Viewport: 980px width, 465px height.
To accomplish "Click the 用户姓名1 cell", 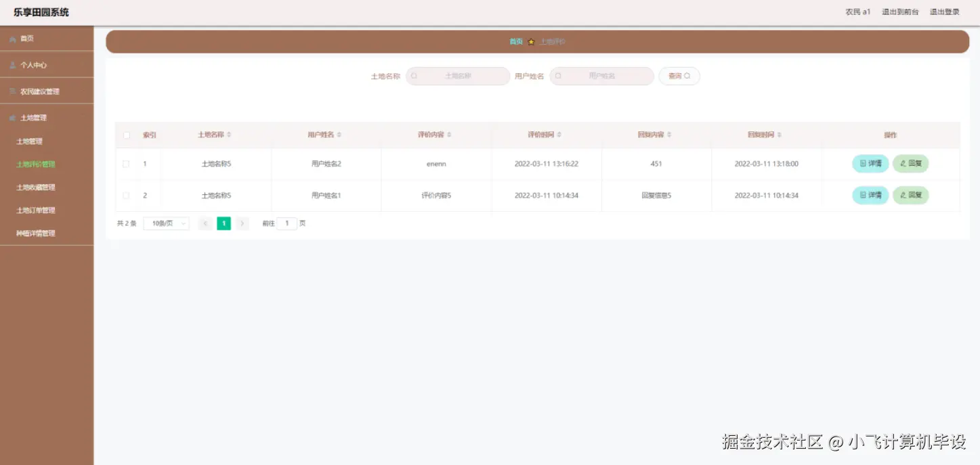I will tap(326, 196).
